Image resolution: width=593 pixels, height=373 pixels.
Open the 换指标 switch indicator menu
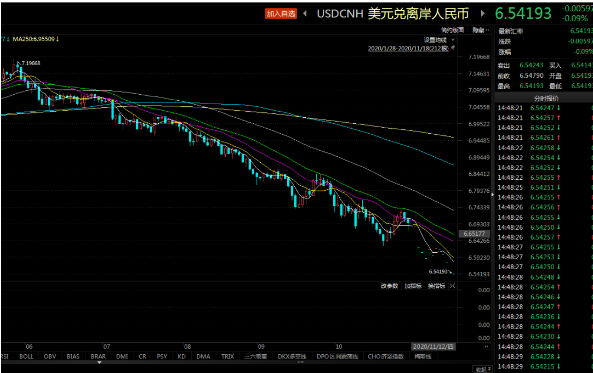[436, 286]
